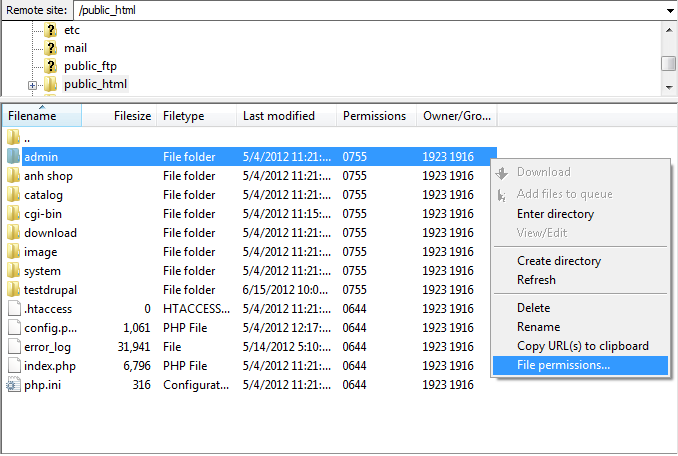
Task: Click the image folder icon
Action: click(x=13, y=251)
